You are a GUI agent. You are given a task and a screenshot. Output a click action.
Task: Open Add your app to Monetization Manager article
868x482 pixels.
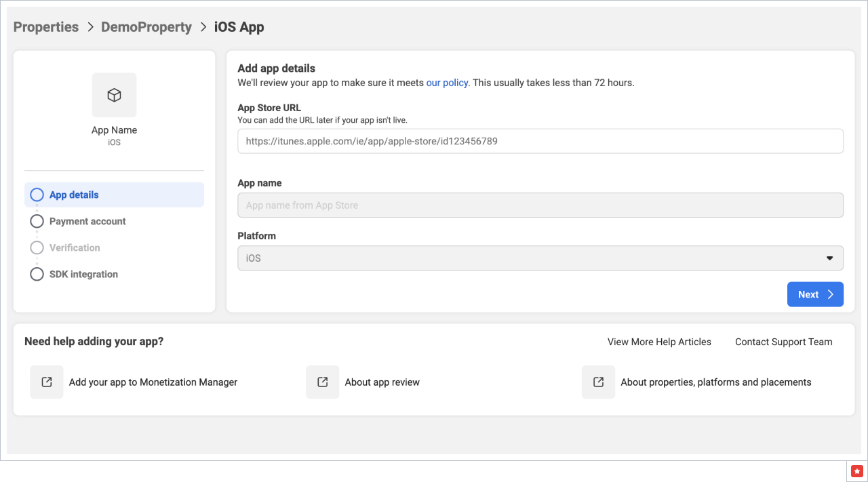tap(153, 382)
